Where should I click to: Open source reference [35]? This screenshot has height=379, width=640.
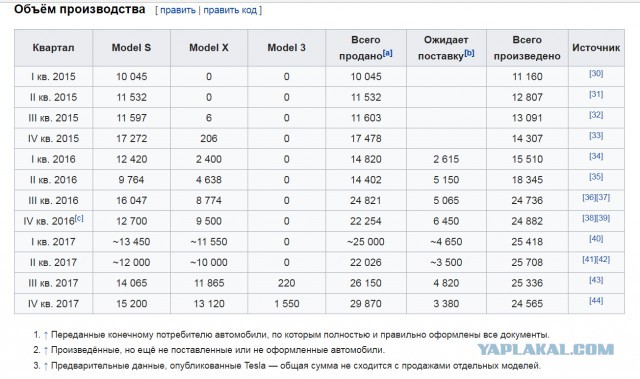coord(596,177)
